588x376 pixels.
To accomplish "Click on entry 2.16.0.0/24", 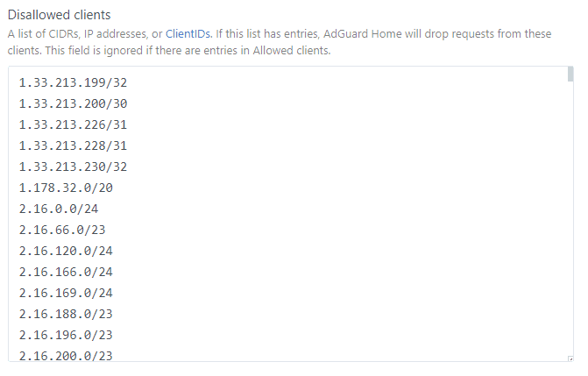I will [59, 209].
